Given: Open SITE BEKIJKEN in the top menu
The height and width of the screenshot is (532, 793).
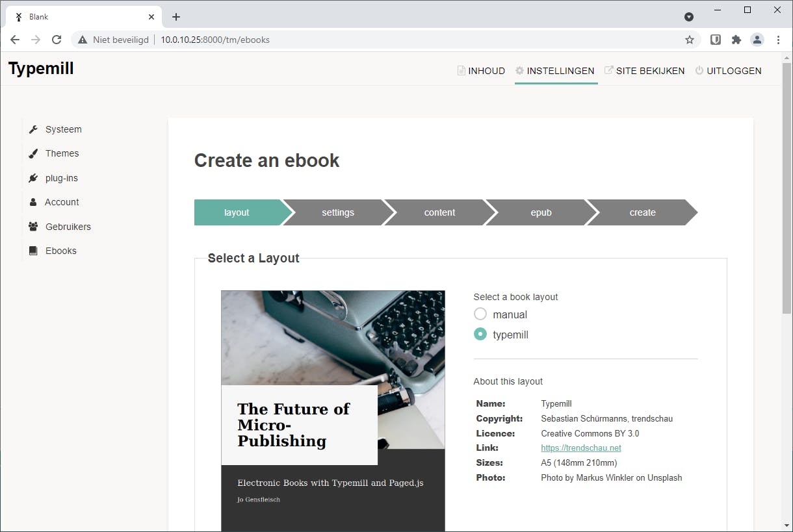Looking at the screenshot, I should 644,71.
